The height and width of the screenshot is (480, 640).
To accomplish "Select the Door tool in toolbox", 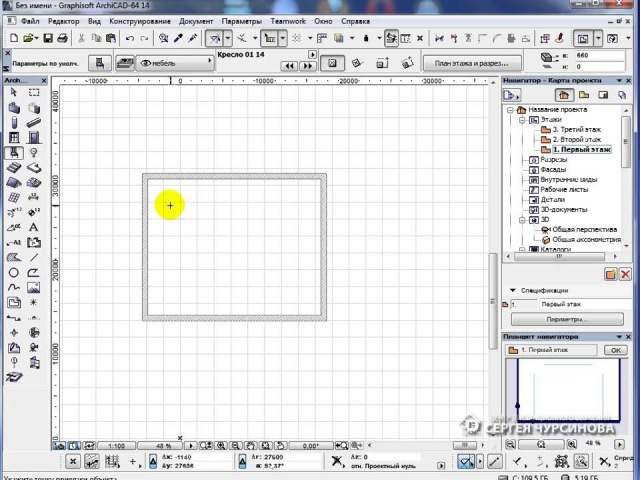I will 34,138.
